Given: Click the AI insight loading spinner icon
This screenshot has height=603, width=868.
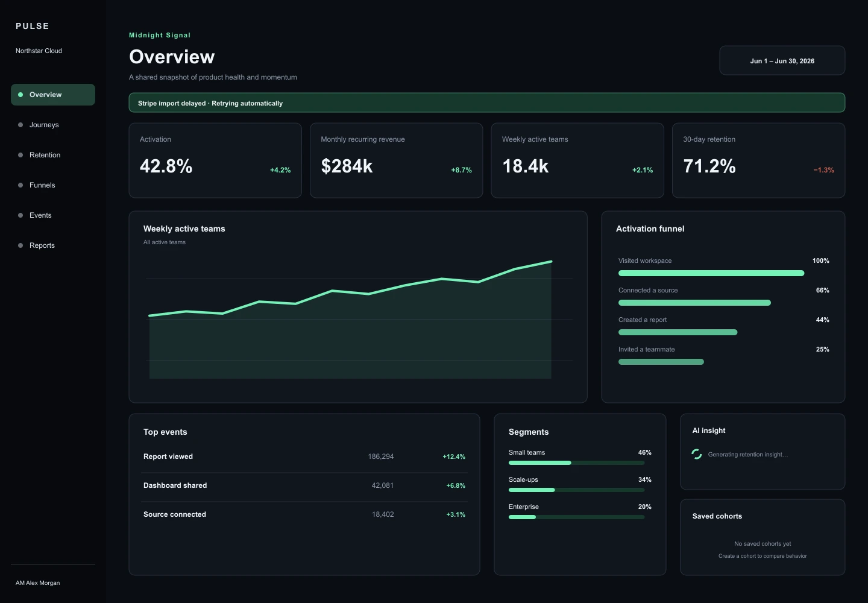Looking at the screenshot, I should (x=697, y=454).
